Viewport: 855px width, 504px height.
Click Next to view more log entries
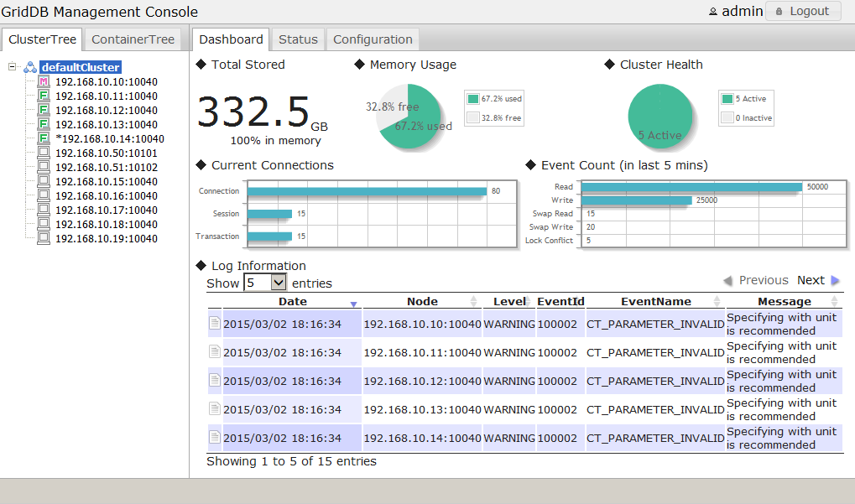[x=809, y=280]
